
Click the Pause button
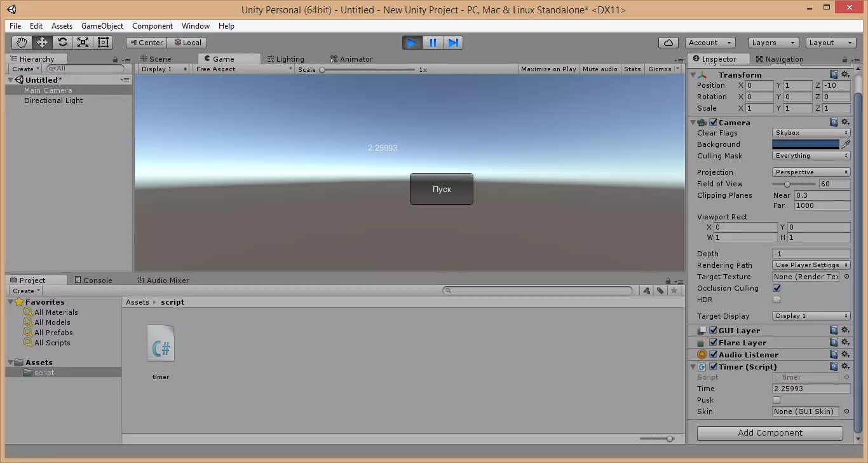(433, 43)
